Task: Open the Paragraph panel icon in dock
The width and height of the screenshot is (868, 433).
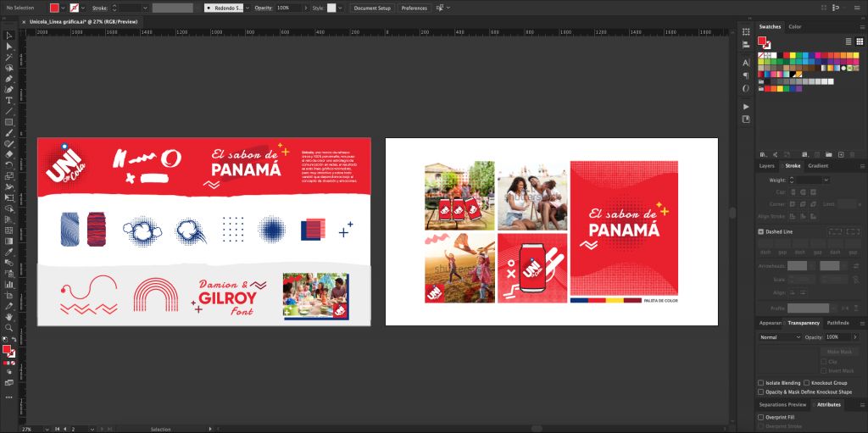Action: coord(746,75)
